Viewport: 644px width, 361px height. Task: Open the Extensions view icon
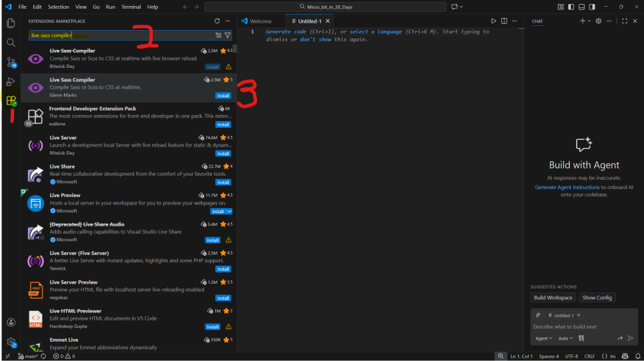[x=11, y=100]
